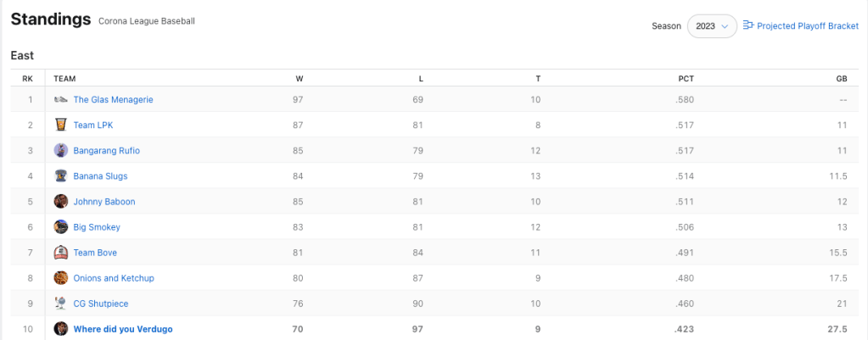Sort standings by PCT column header
Screen dimensions: 868x340
coord(686,79)
